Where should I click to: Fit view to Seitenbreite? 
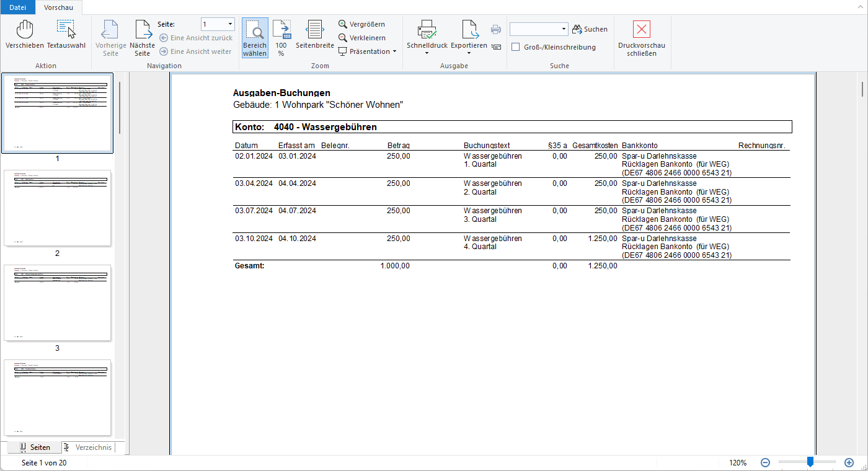pyautogui.click(x=315, y=35)
